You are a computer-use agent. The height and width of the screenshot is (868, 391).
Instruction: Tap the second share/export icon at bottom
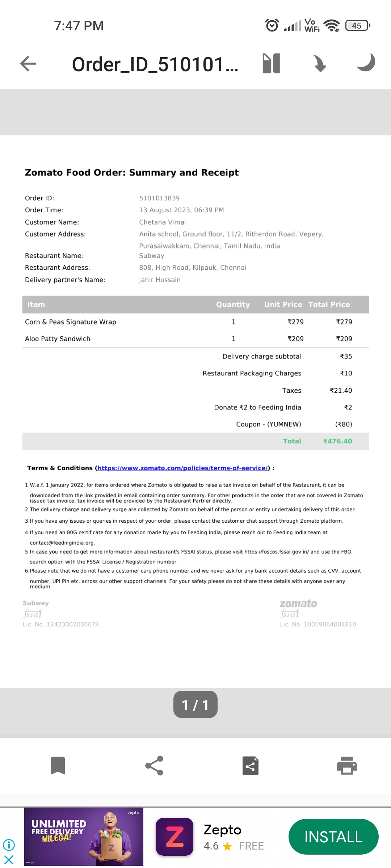coord(250,765)
